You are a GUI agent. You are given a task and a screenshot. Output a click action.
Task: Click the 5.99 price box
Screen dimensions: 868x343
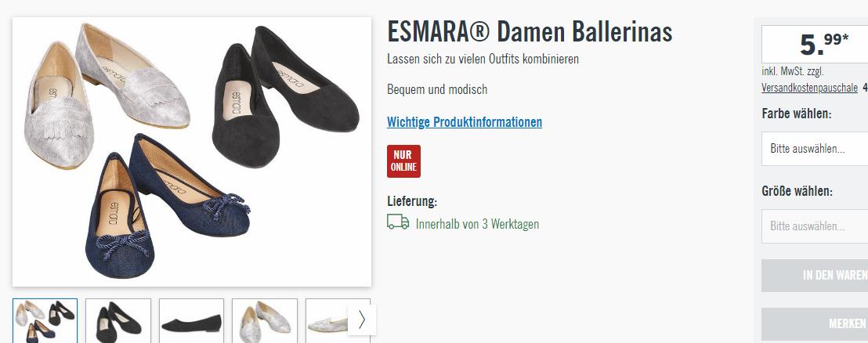(815, 45)
